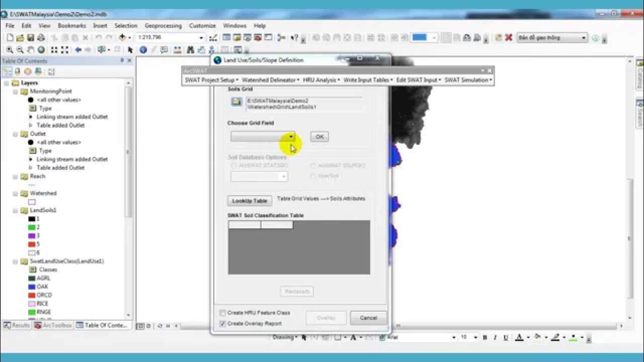Viewport: 644px width, 362px height.
Task: Choose the Select Elements arrow tool
Action: (x=130, y=50)
